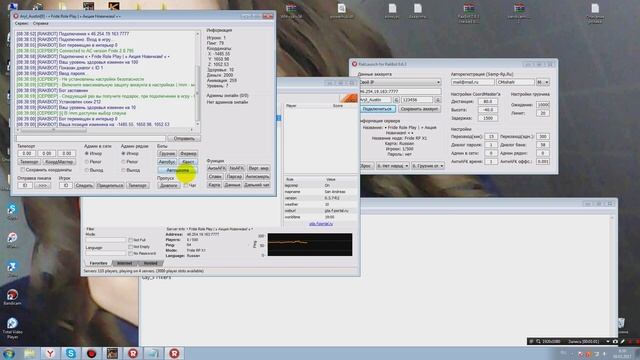Click the chat message input field in RakBot

tap(91, 139)
